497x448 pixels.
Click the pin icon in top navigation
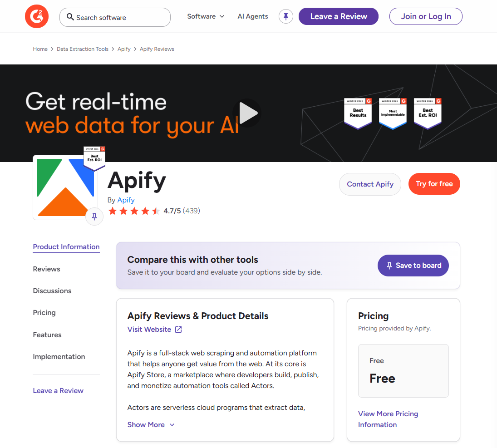[x=285, y=16]
